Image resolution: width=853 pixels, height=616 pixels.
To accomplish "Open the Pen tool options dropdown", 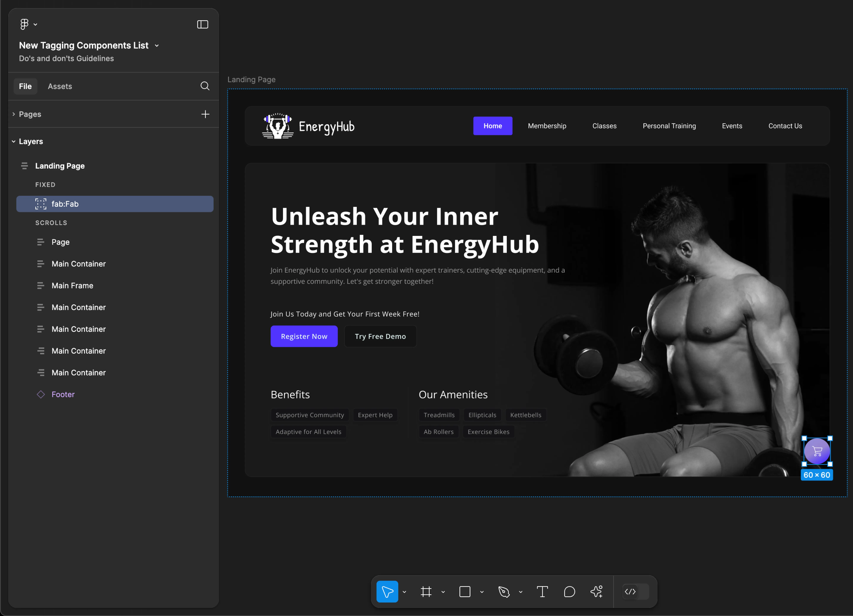I will coord(521,592).
